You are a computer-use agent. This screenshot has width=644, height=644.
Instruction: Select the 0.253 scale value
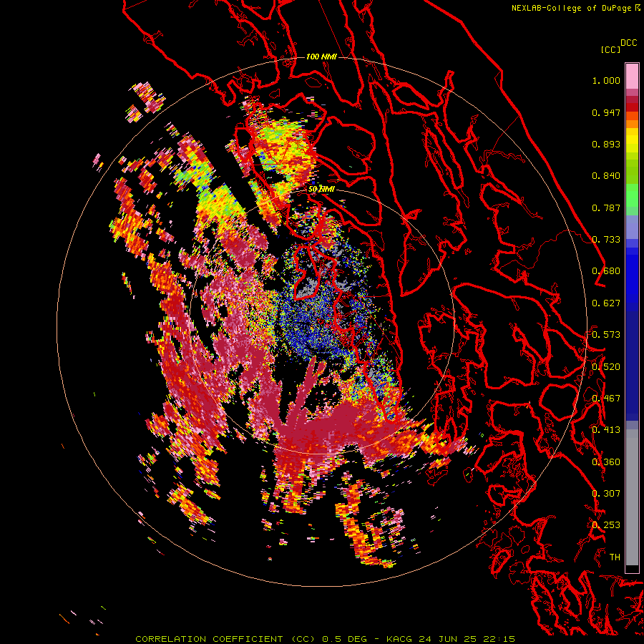(x=606, y=525)
